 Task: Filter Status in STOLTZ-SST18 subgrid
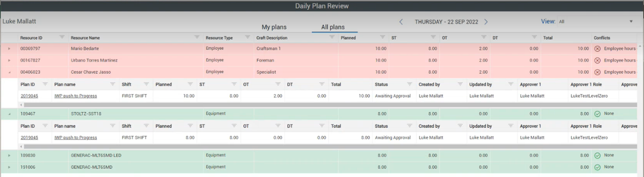point(409,126)
